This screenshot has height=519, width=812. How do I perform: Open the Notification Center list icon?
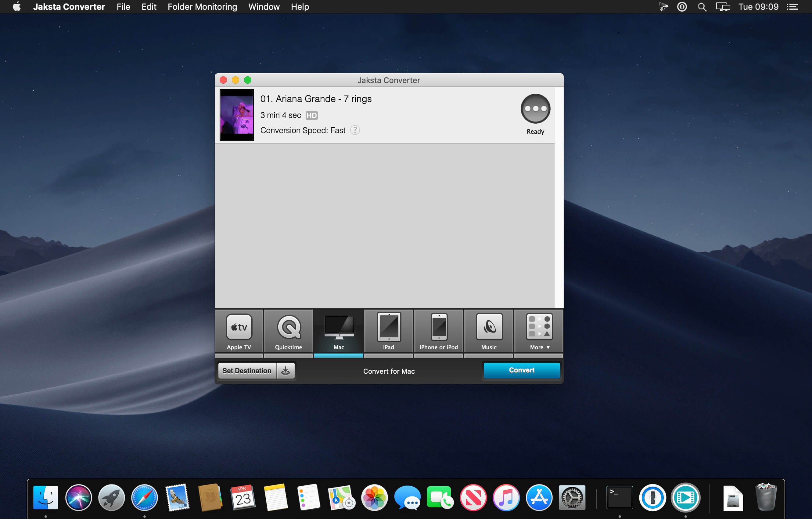pos(792,7)
